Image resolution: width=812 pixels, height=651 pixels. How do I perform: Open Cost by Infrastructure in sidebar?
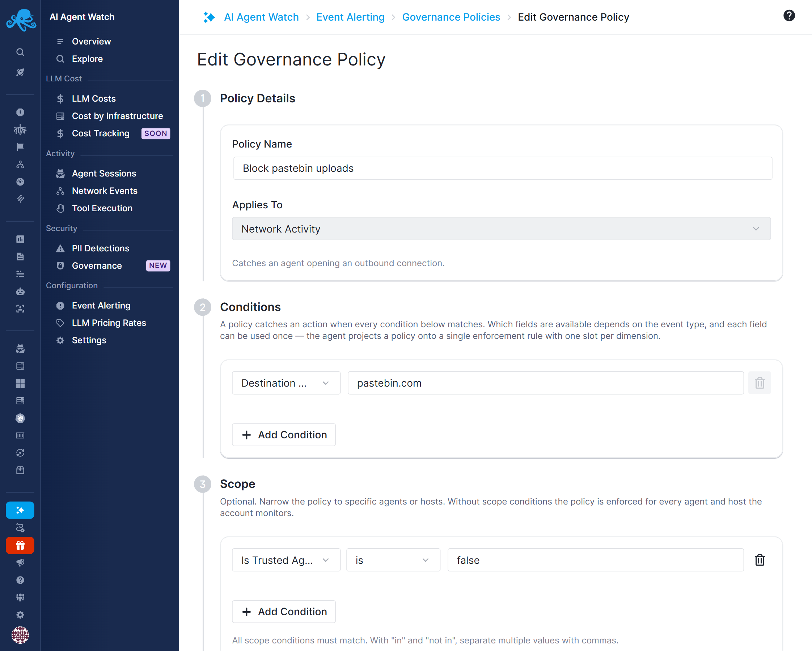pos(117,116)
